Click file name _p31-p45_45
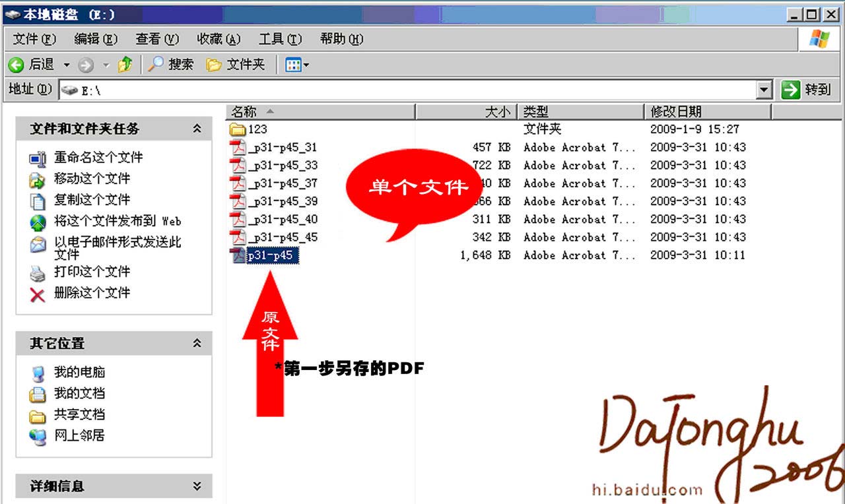Viewport: 845px width, 504px height. [x=283, y=237]
